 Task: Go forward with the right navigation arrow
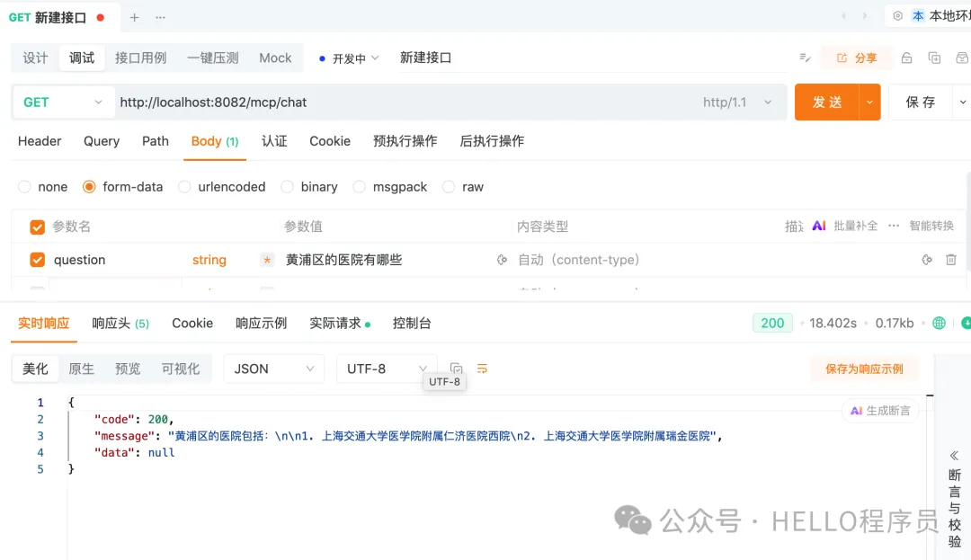(x=865, y=16)
